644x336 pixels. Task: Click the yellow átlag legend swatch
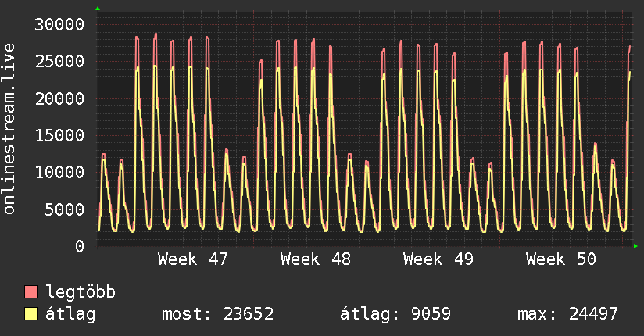(x=30, y=314)
